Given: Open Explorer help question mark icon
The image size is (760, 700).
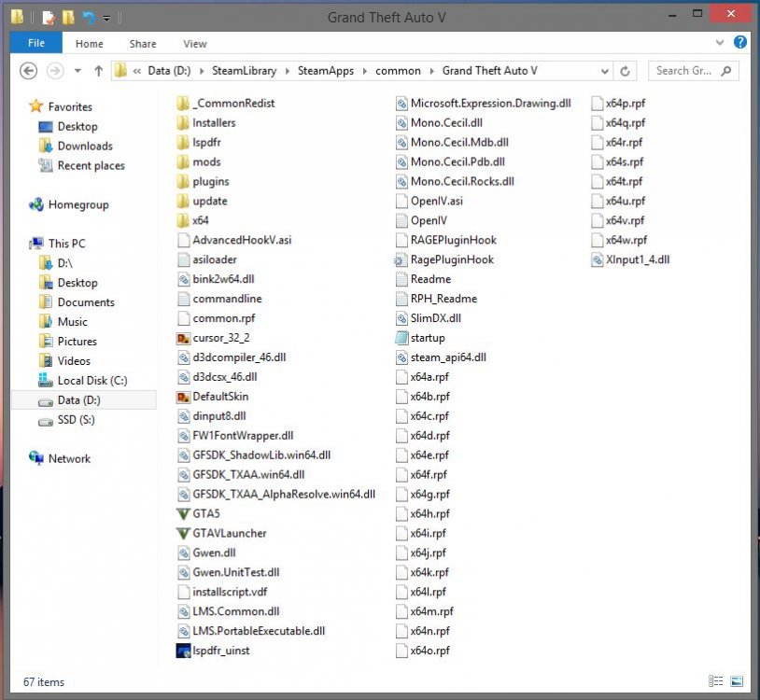Looking at the screenshot, I should pos(740,43).
